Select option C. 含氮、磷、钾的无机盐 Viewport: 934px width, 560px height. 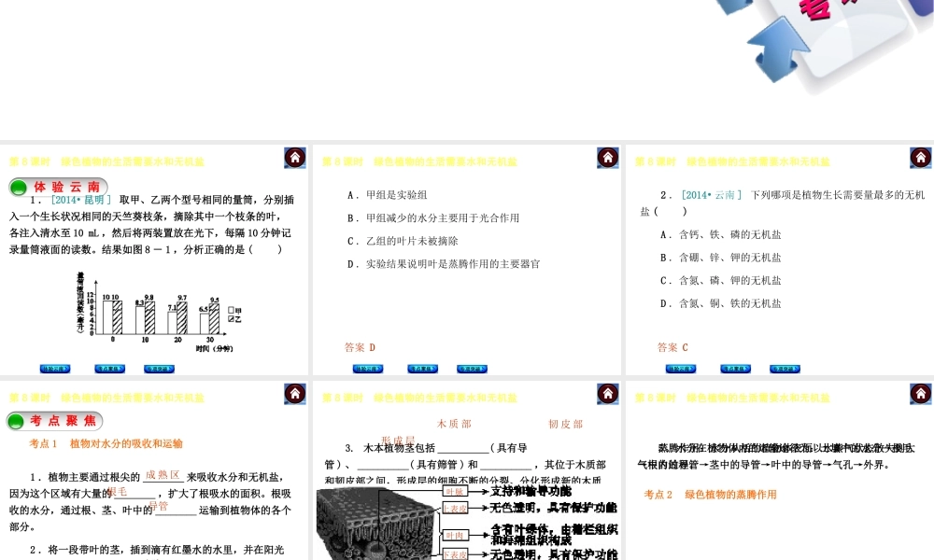(x=721, y=280)
